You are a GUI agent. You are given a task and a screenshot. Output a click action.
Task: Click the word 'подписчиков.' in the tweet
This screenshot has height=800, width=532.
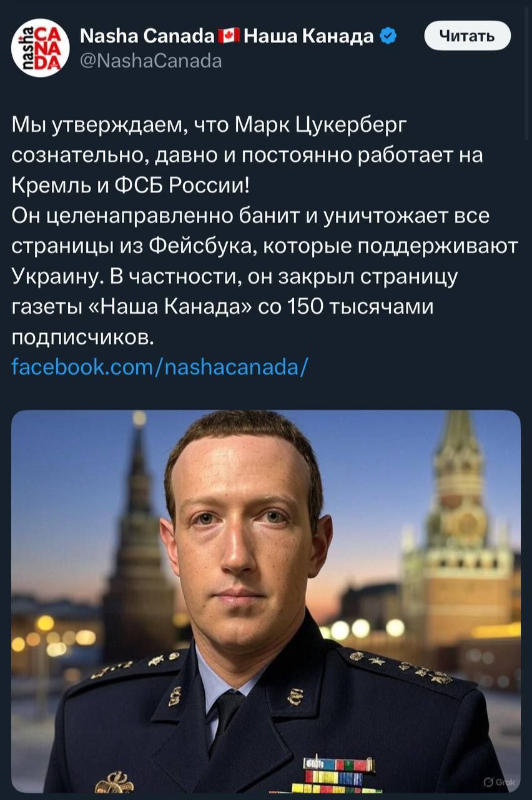[82, 337]
